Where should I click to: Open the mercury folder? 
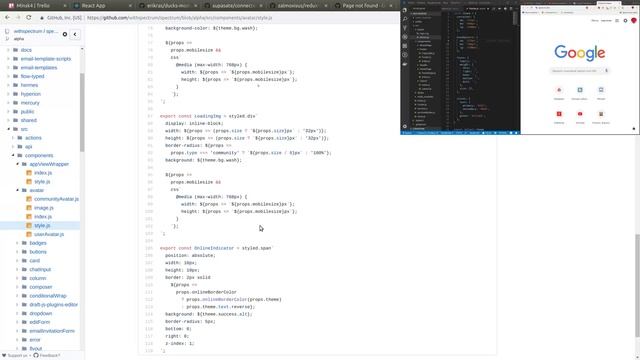click(x=30, y=103)
